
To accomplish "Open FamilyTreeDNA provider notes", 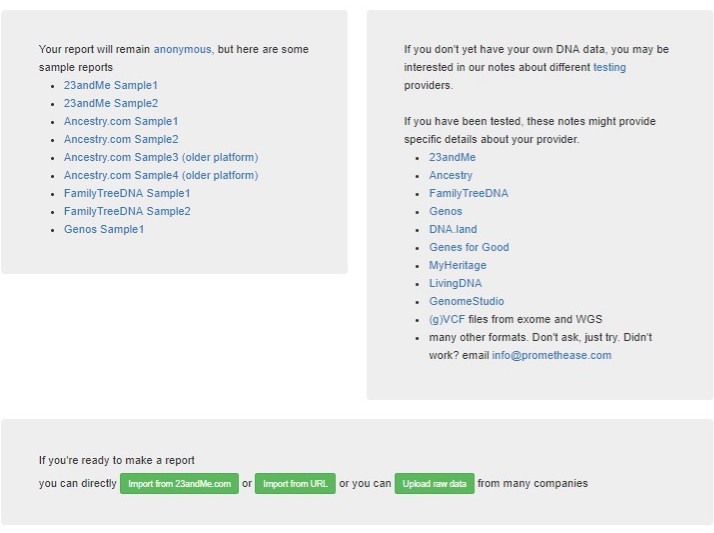I will pos(469,193).
